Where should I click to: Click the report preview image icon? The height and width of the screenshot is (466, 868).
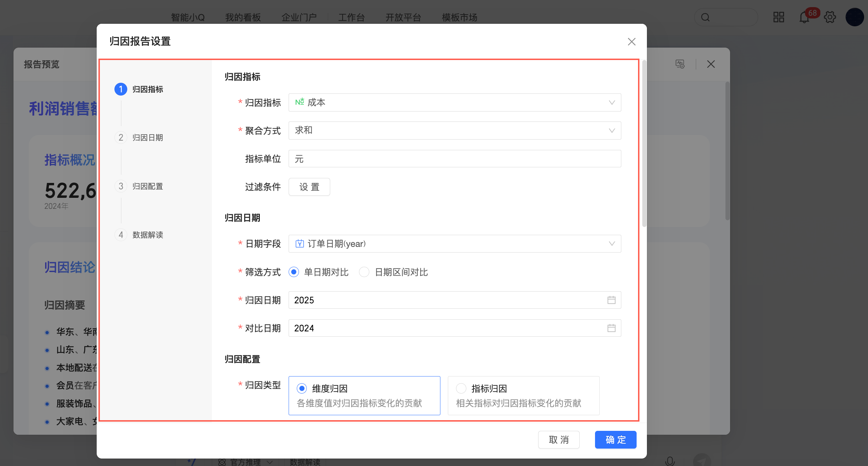click(680, 64)
